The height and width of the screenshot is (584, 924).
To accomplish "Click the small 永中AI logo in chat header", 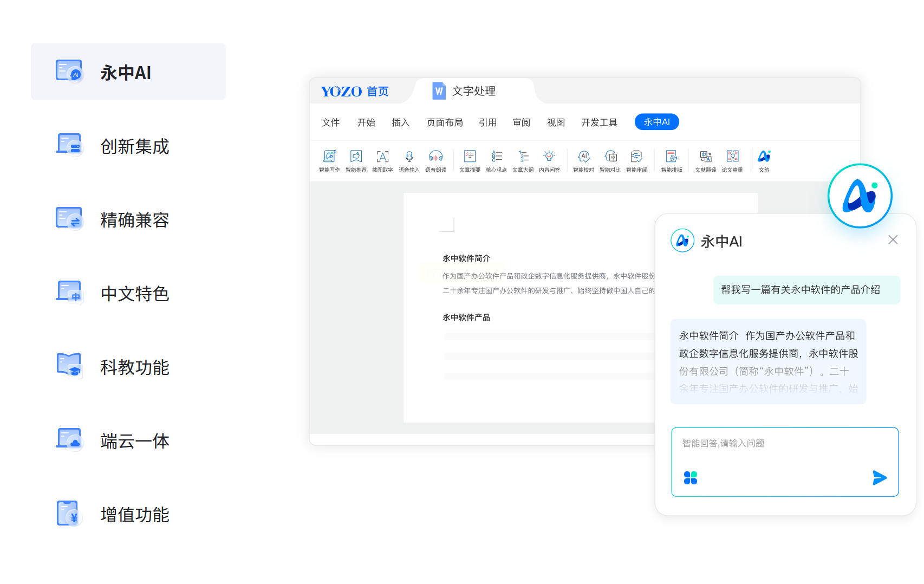I will 682,241.
